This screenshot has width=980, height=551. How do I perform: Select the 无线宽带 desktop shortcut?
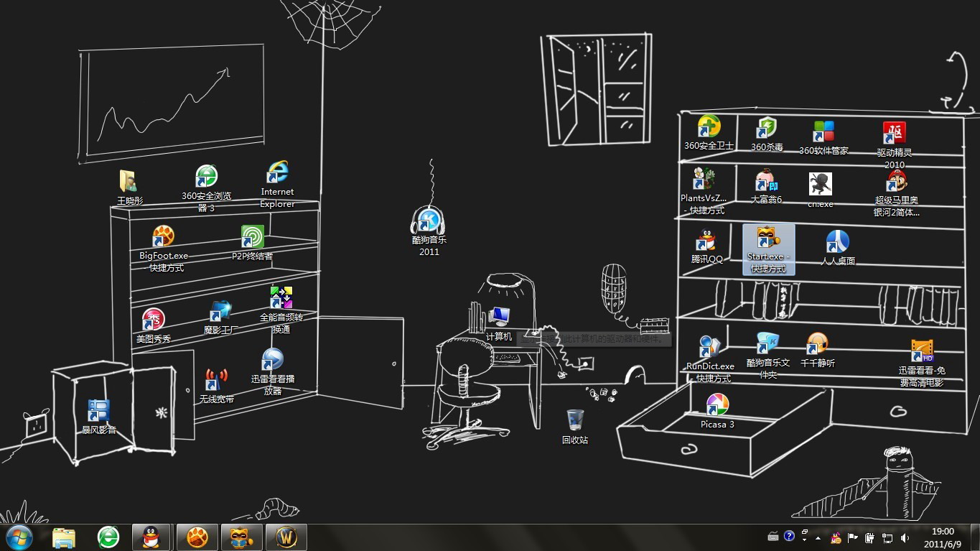pos(216,386)
